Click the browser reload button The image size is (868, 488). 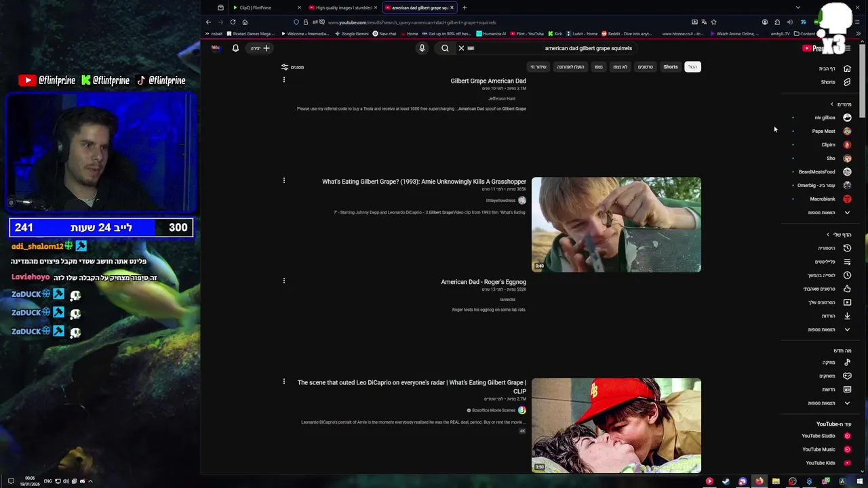coord(233,22)
